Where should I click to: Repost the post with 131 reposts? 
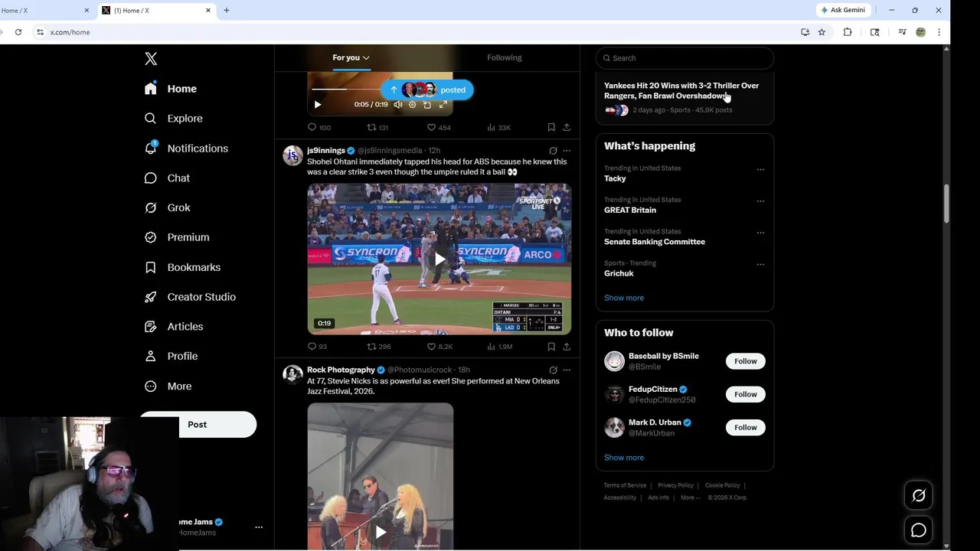[x=377, y=128]
